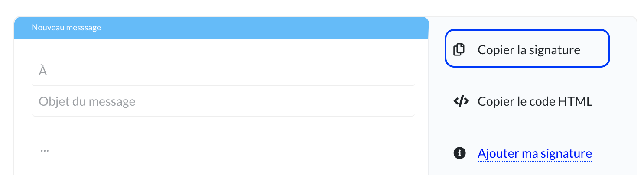Click the ellipsis placeholder in message body
This screenshot has width=644, height=175.
44,151
